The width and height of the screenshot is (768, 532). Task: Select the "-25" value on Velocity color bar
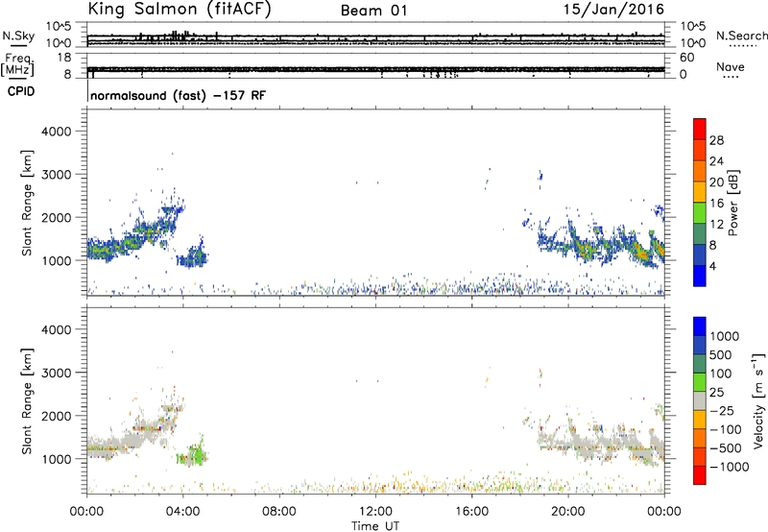pos(722,410)
